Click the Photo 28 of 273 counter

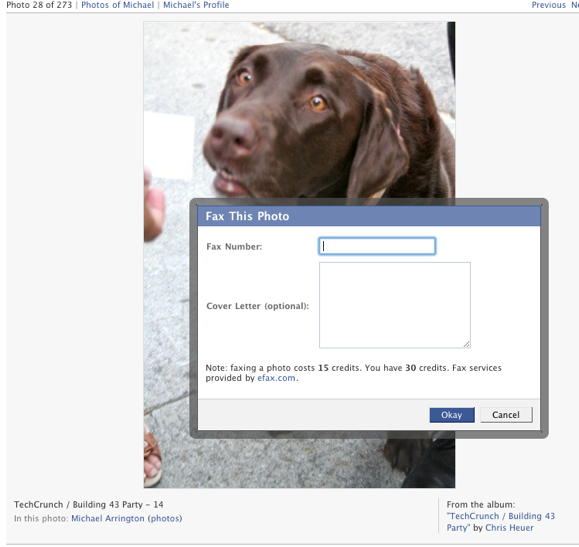(x=39, y=5)
